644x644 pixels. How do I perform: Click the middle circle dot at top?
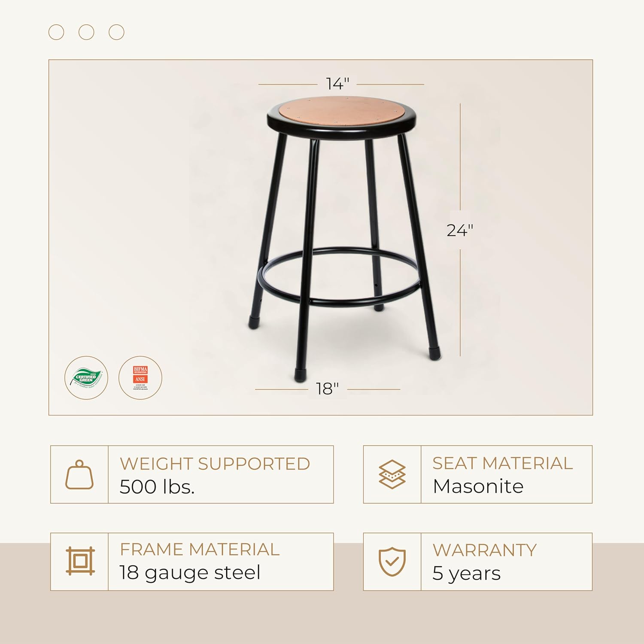[x=86, y=32]
